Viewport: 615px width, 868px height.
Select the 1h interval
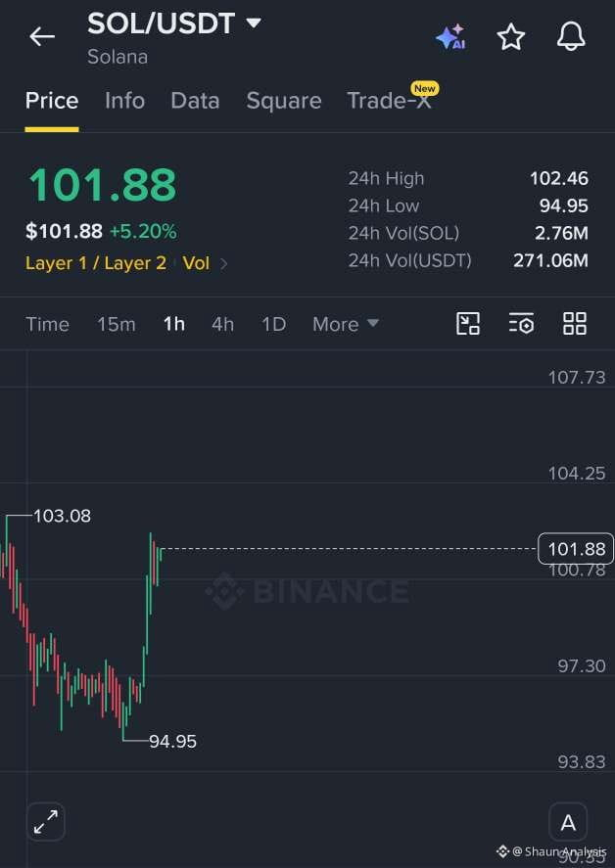(x=174, y=324)
